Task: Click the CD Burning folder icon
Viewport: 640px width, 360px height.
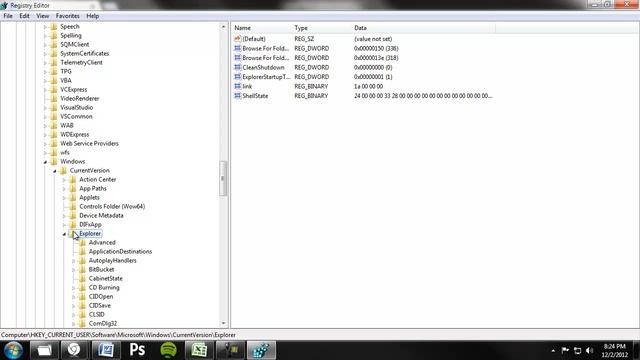Action: [x=82, y=287]
